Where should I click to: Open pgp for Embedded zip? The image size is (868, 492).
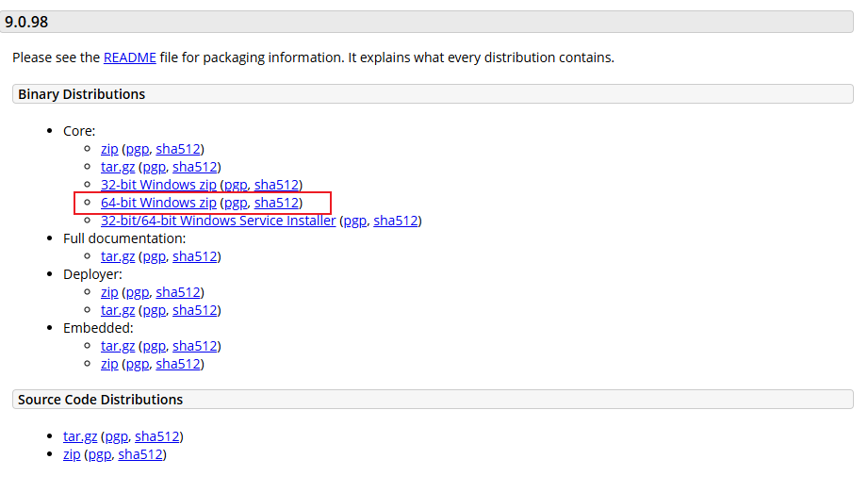tap(138, 364)
